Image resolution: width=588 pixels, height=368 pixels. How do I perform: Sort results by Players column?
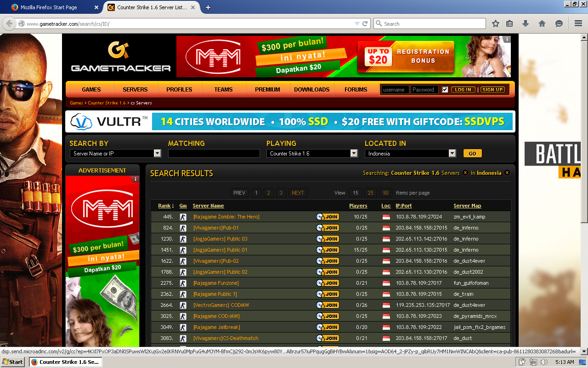358,206
